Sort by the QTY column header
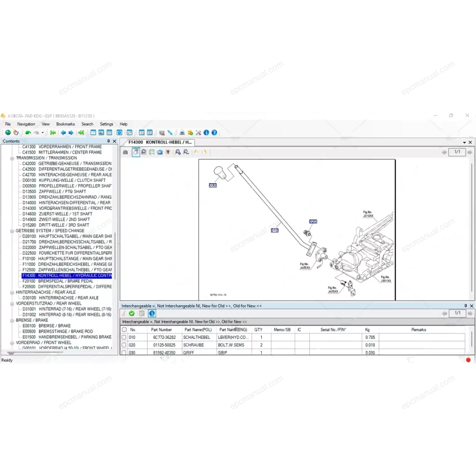The height and width of the screenshot is (476, 476). point(258,330)
